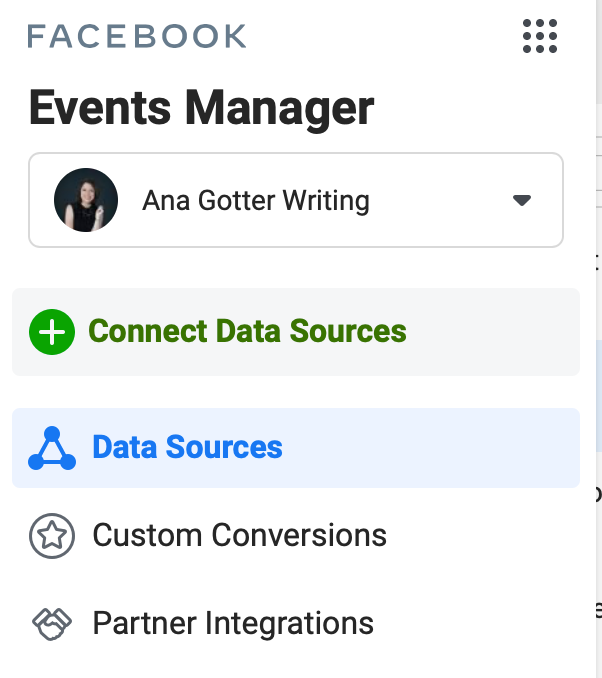602x678 pixels.
Task: Open the Ana Gotter Writing account selector
Action: coord(296,200)
